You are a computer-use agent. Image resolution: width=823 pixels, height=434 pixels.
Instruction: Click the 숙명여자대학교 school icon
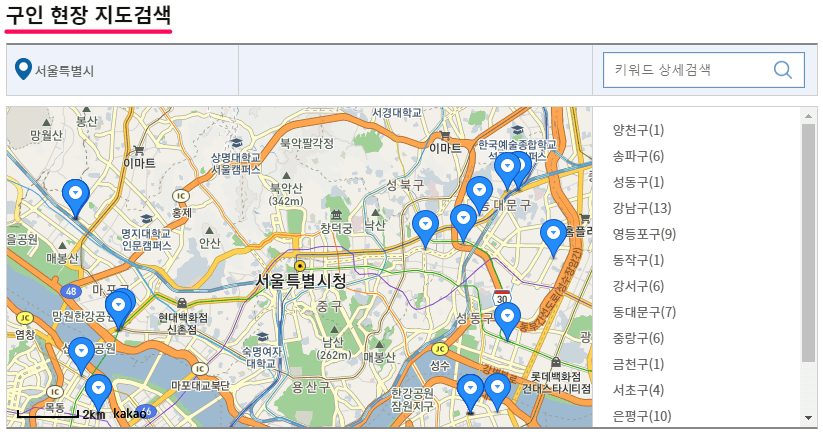(x=262, y=336)
